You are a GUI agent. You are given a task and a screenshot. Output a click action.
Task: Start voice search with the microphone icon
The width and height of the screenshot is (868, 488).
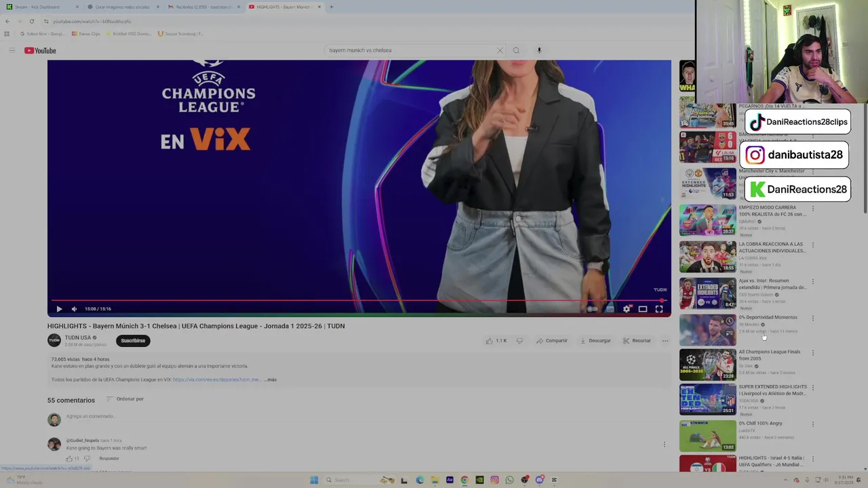click(x=539, y=50)
